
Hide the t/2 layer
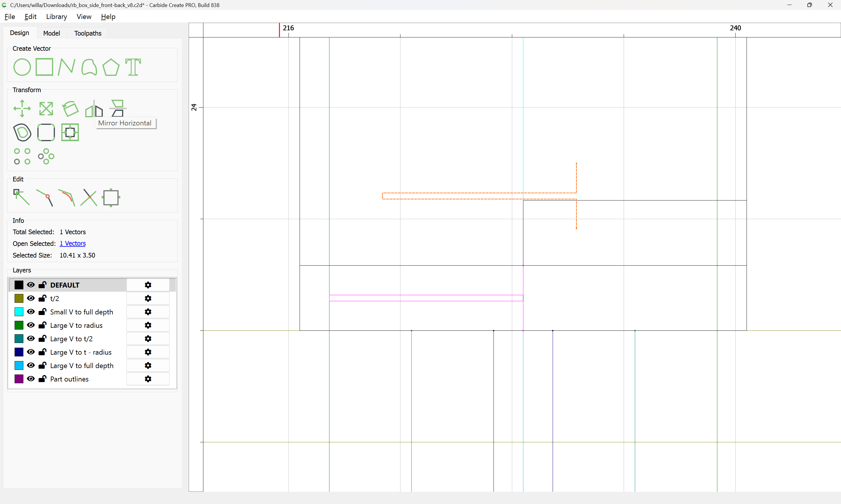click(x=31, y=298)
